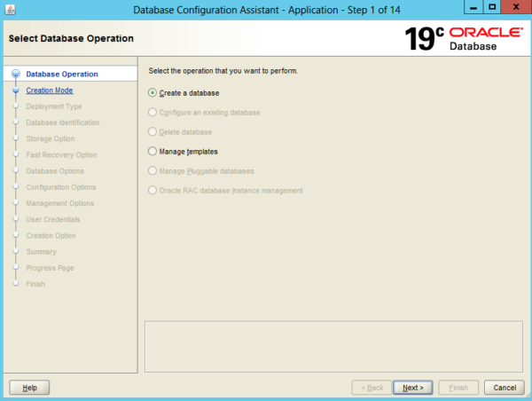This screenshot has height=401, width=532.
Task: Click the Database Options step
Action: point(55,171)
